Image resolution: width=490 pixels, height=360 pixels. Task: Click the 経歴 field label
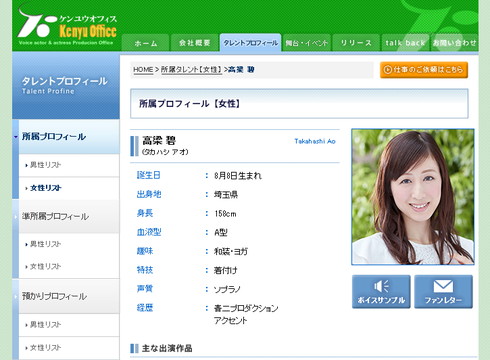[x=145, y=308]
